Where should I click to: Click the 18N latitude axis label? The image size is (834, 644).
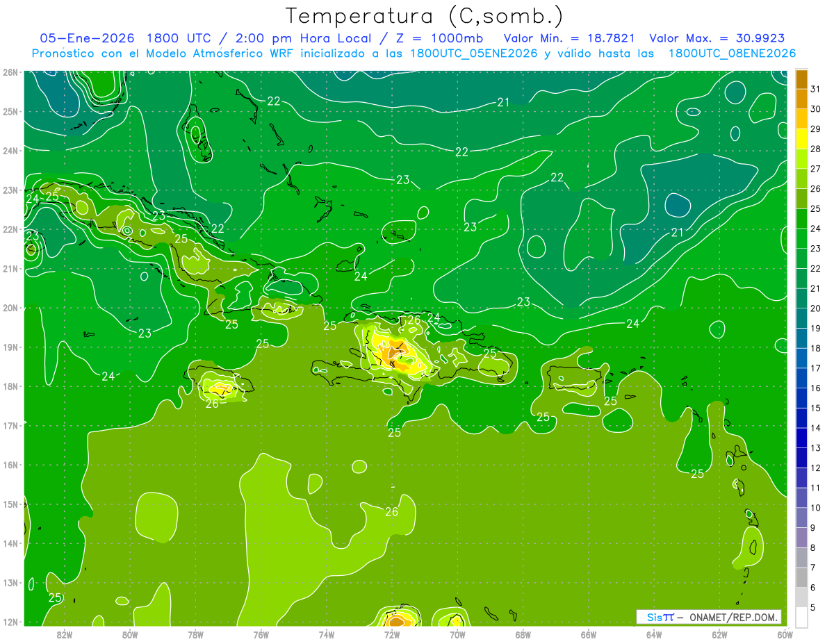tap(10, 386)
